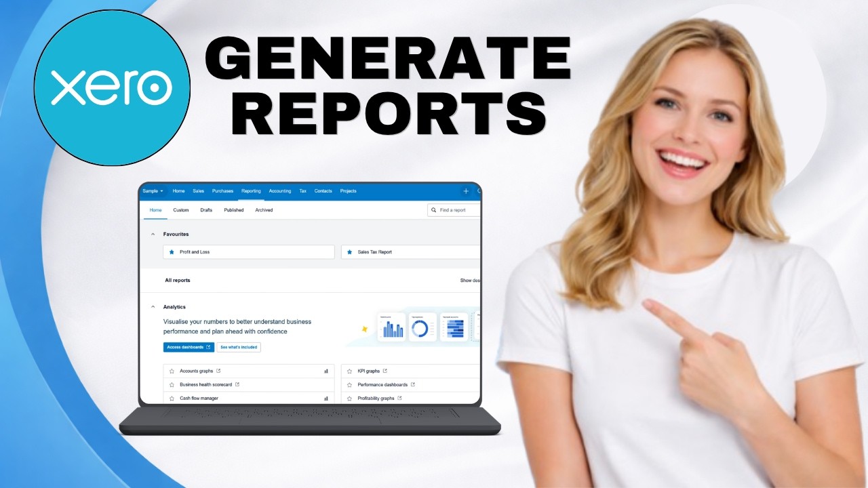Open the Reporting menu
The image size is (868, 488).
[251, 191]
